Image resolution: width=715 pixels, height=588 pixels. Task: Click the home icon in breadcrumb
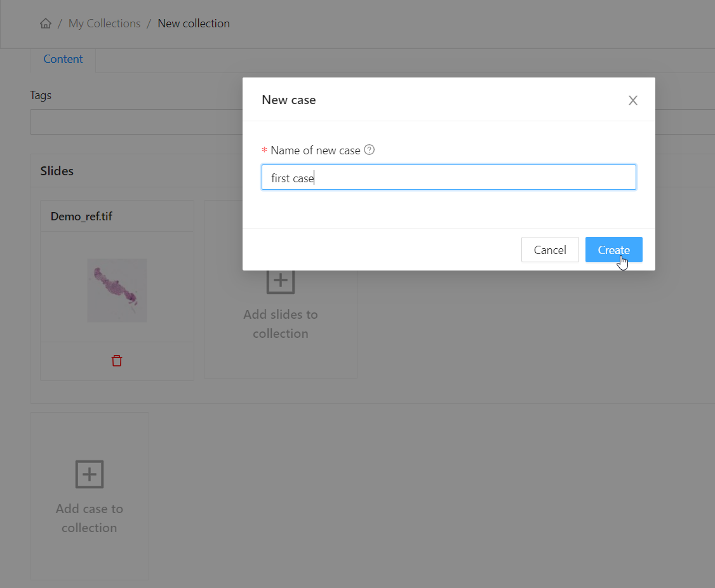click(46, 23)
